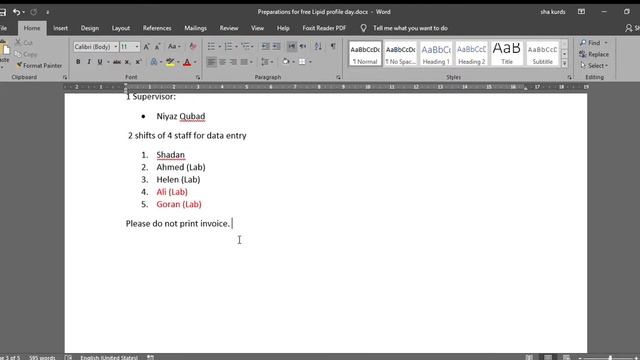Click Tell me what you want to do

point(410,28)
